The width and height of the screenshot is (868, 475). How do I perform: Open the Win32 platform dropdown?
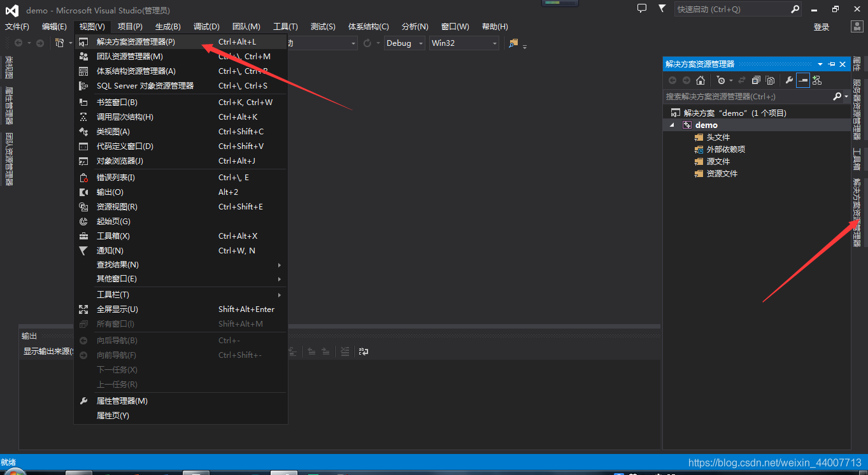click(464, 43)
